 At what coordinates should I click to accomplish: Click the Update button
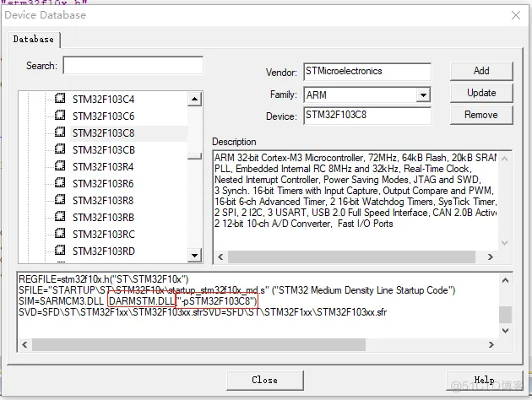point(481,93)
